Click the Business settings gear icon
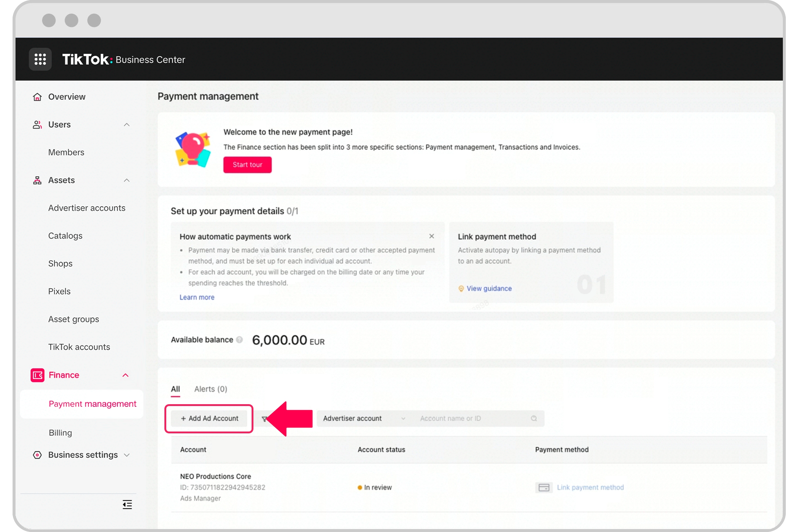Image resolution: width=798 pixels, height=532 pixels. click(x=37, y=455)
